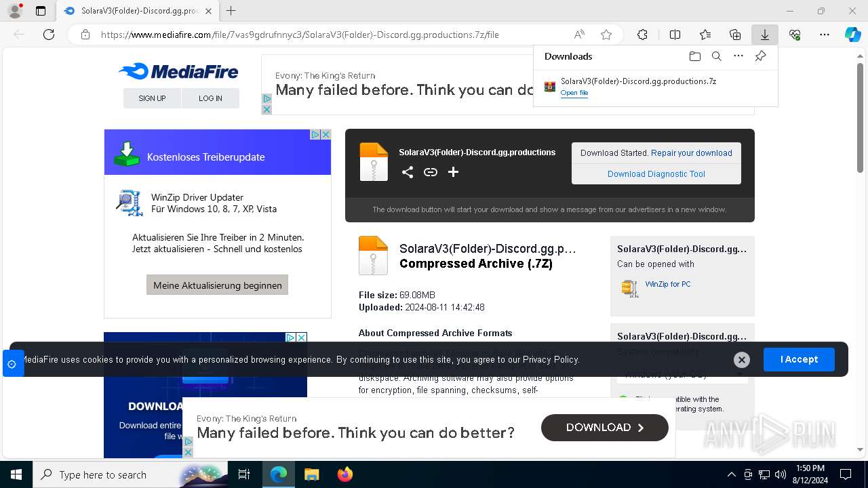The height and width of the screenshot is (488, 868).
Task: Click Windows Start button
Action: (16, 474)
